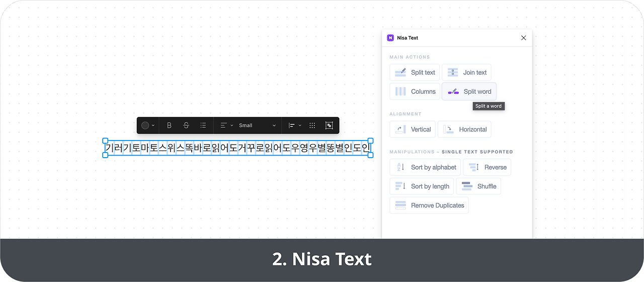This screenshot has width=644, height=282.
Task: Toggle bulleted list formatting
Action: click(203, 125)
